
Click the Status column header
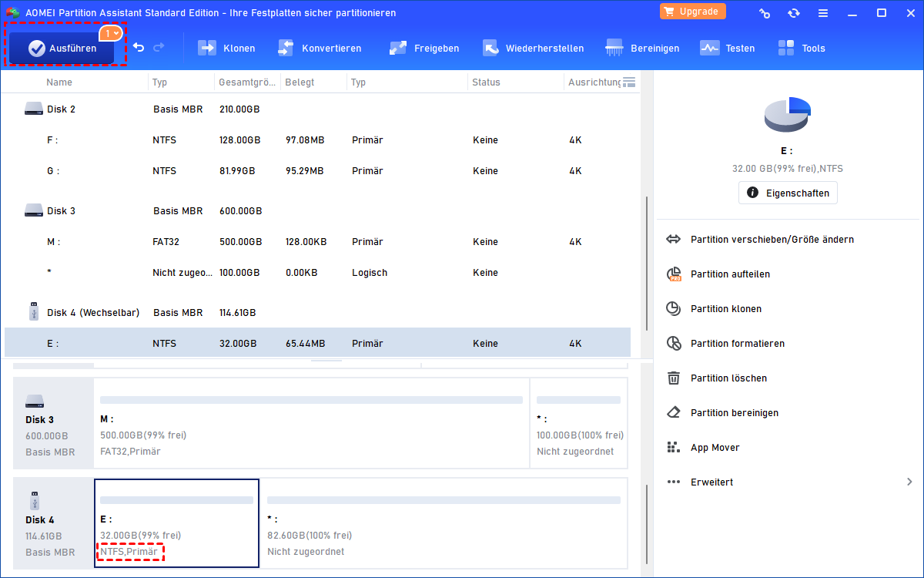(x=486, y=82)
